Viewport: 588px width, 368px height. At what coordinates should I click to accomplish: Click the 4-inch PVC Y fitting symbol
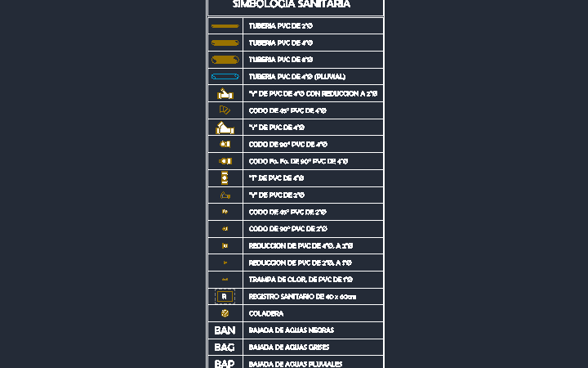click(x=225, y=128)
